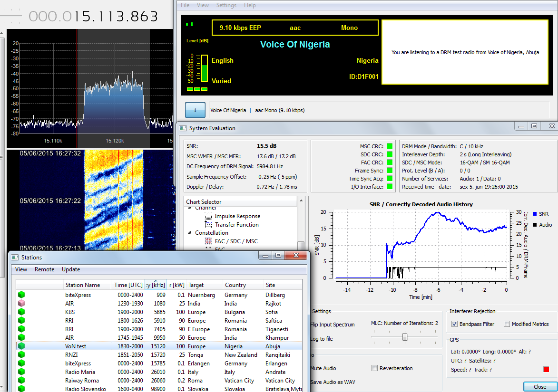This screenshot has width=558, height=392.
Task: Click green cube icon for AIR Khampur row
Action: click(21, 337)
